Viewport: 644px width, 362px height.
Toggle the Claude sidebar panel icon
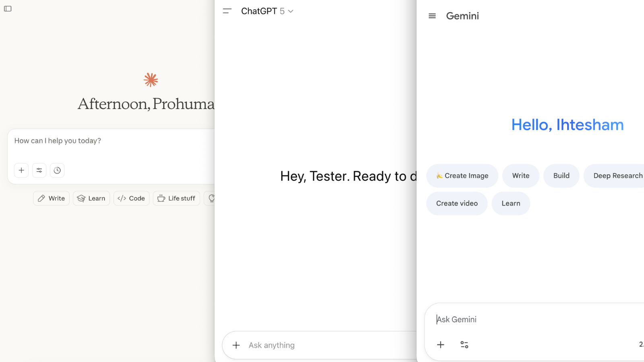[x=8, y=9]
